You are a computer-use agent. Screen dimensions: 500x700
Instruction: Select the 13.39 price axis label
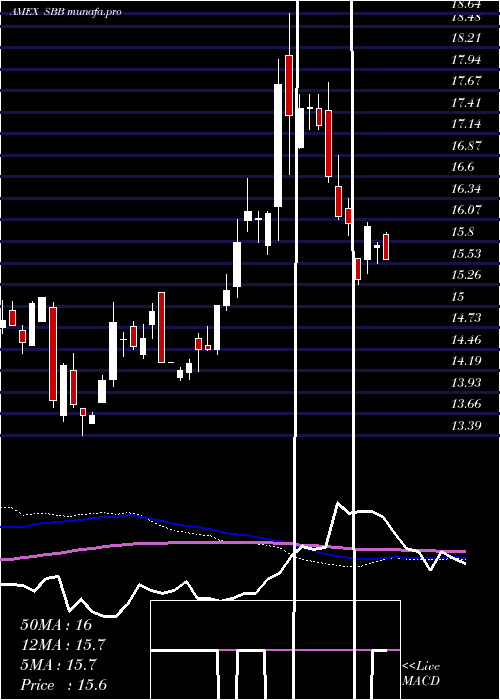coord(467,426)
